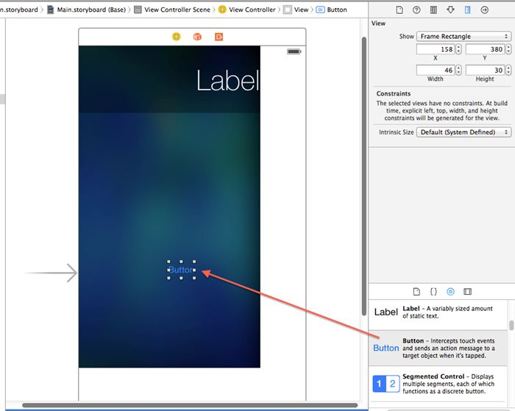Open the Intrinsic Size dropdown
The image size is (515, 411).
point(464,132)
